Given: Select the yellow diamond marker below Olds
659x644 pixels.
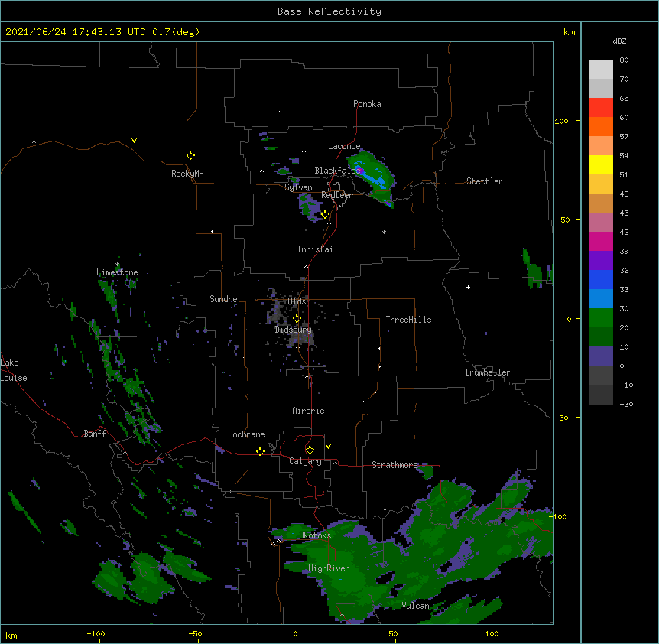Looking at the screenshot, I should point(297,318).
